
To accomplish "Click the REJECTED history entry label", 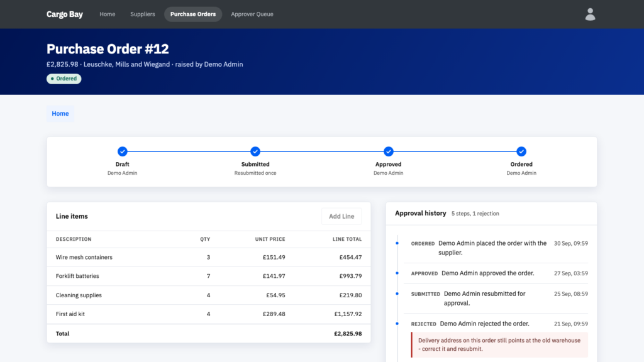I will [423, 324].
